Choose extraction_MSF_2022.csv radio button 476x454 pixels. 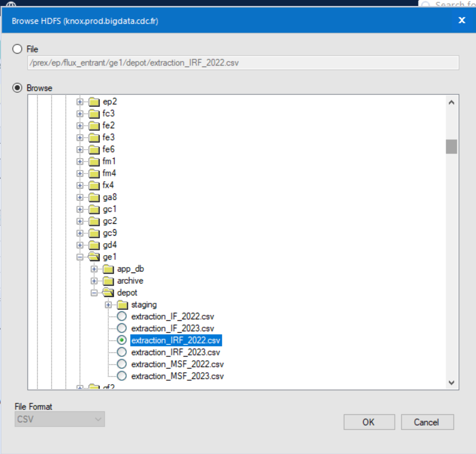pos(121,364)
